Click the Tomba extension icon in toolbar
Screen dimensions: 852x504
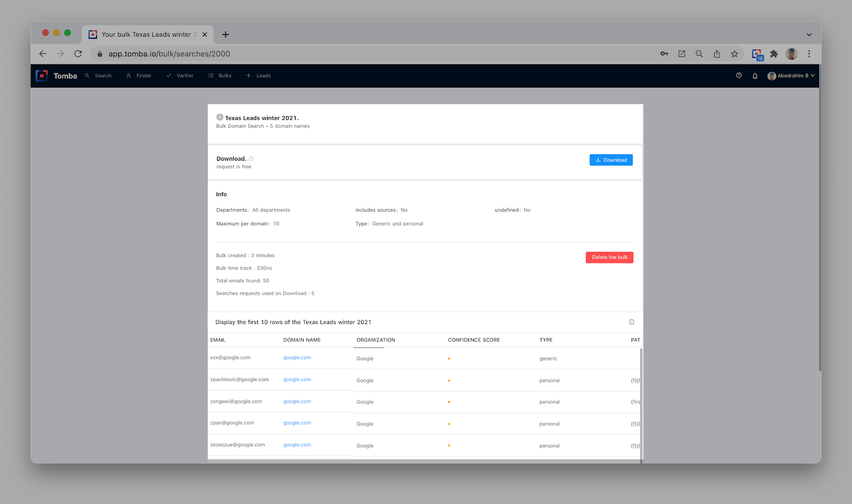(x=757, y=54)
